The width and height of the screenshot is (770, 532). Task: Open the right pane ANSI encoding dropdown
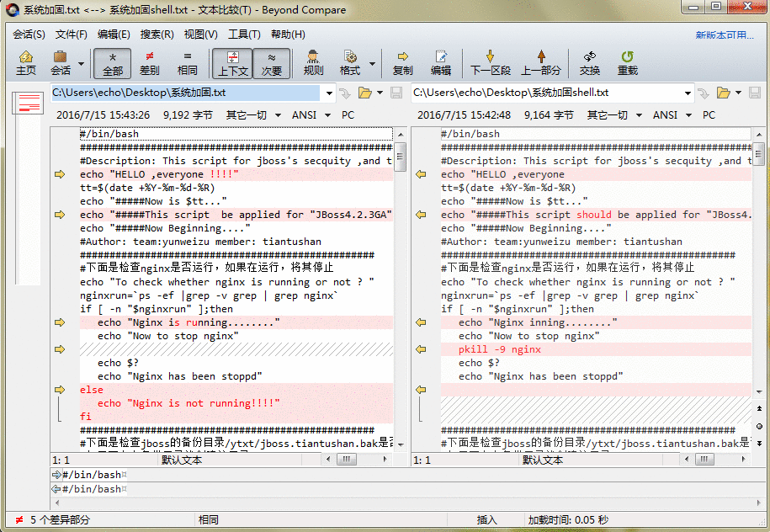671,115
